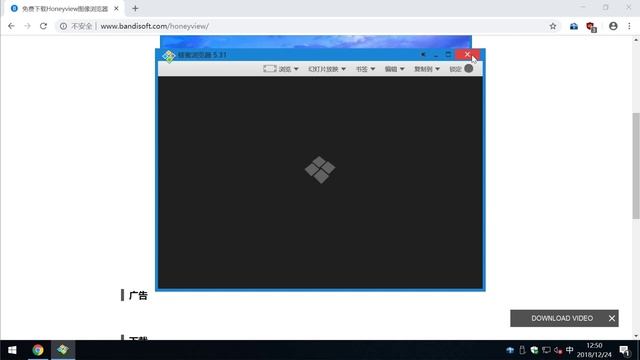Click the red shield extension icon
640x360 pixels.
coord(591,27)
